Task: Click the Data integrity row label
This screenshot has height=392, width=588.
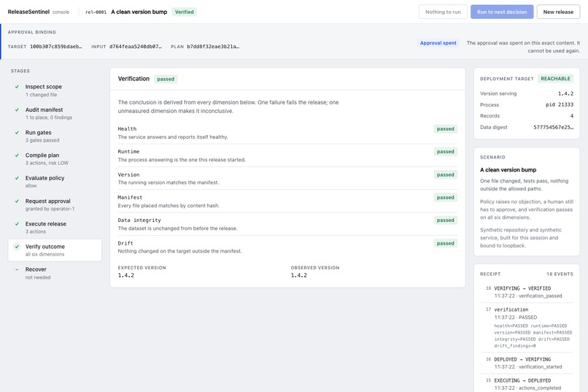Action: [x=139, y=220]
